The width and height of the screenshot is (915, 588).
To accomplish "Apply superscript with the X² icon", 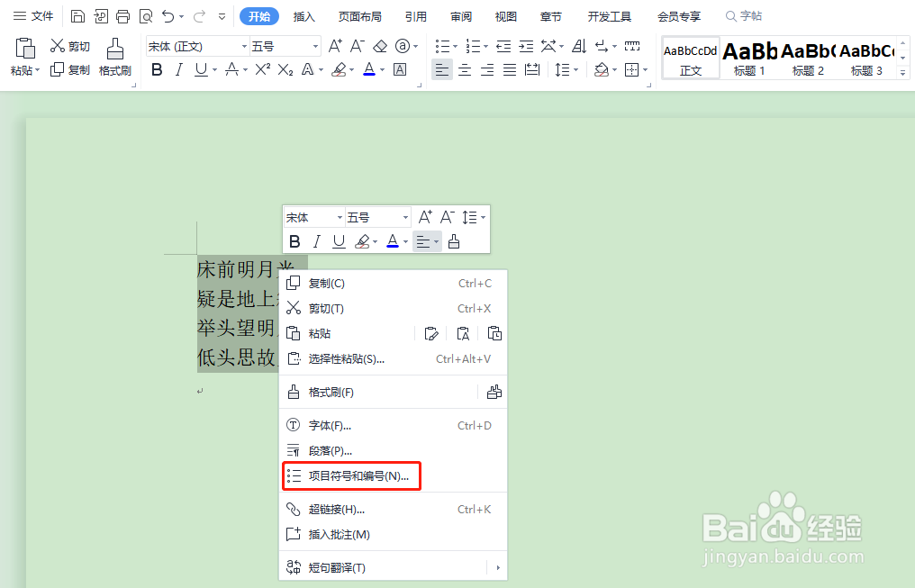I will 262,69.
